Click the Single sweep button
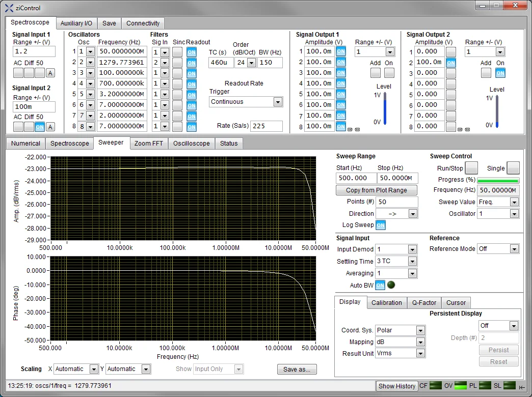 513,168
